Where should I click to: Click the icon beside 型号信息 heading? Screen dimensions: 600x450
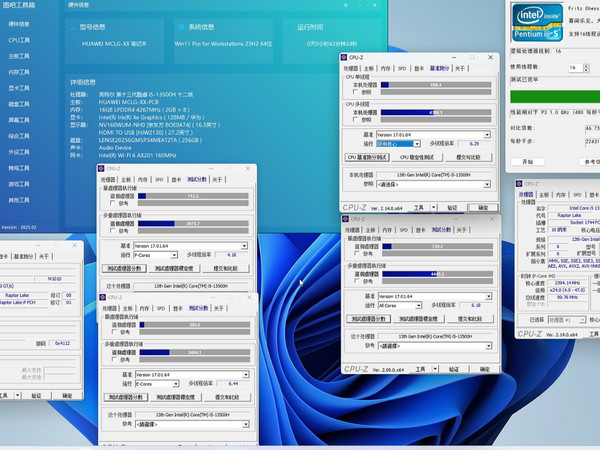coord(72,27)
